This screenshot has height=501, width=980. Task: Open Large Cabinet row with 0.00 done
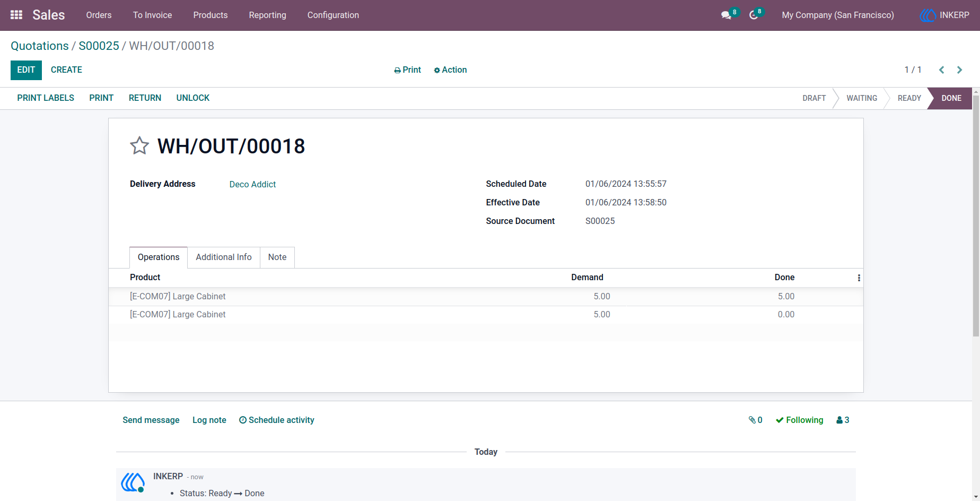click(486, 315)
